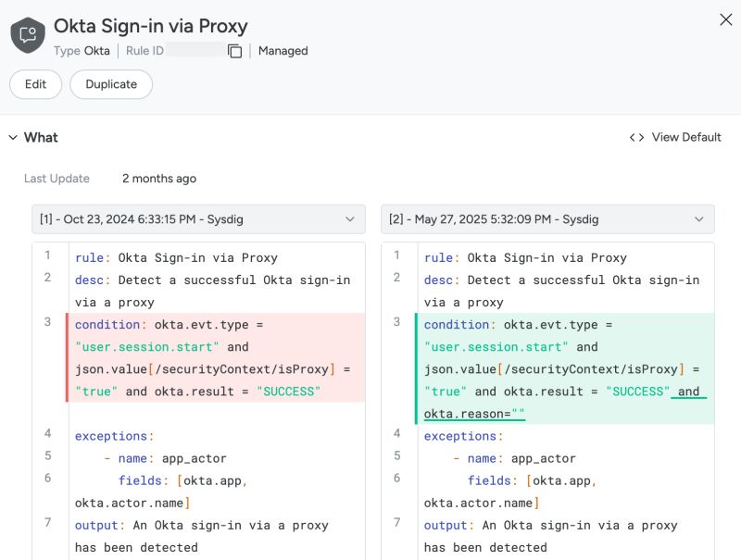The height and width of the screenshot is (560, 741).
Task: Click the Okta rule shield icon
Action: [28, 35]
